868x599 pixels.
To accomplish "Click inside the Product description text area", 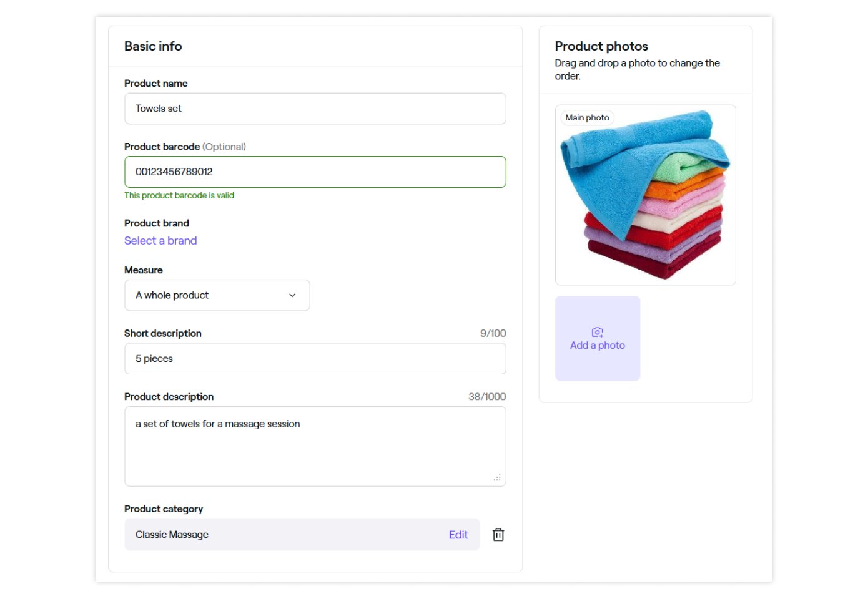I will pos(315,447).
